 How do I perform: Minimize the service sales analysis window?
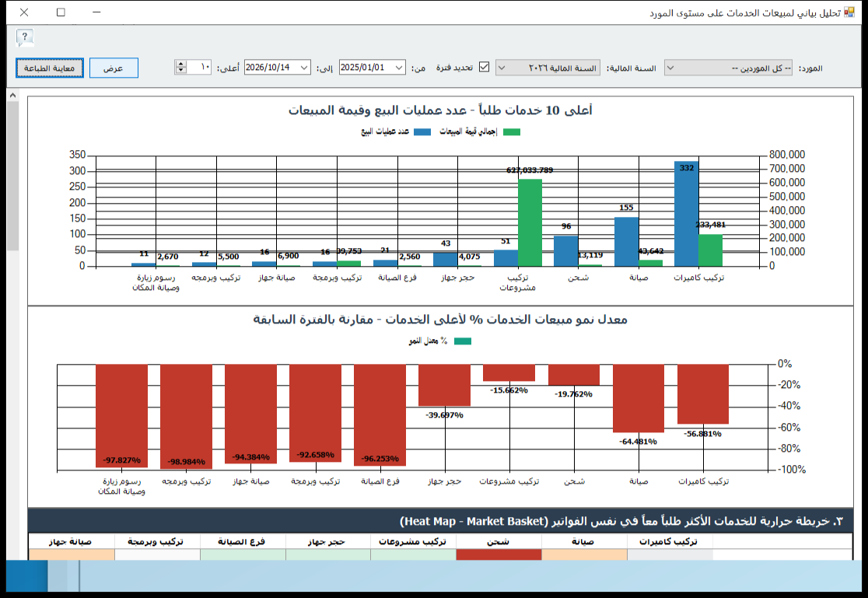click(96, 12)
